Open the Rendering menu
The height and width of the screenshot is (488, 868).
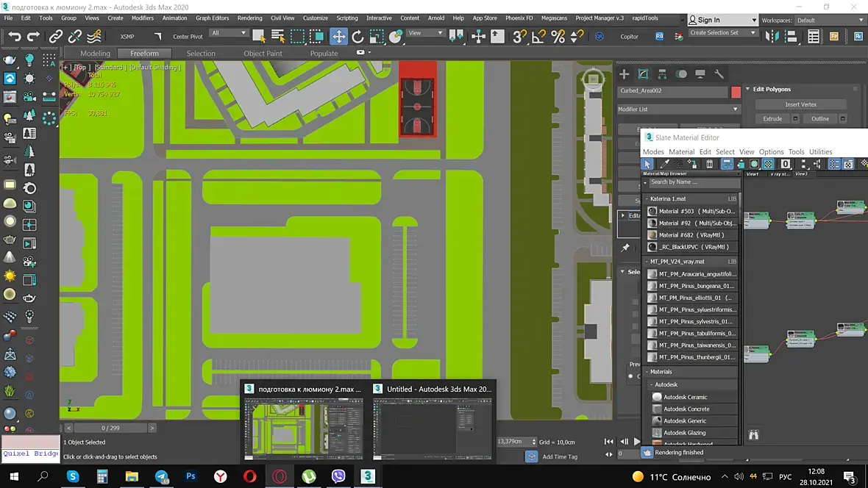(250, 18)
